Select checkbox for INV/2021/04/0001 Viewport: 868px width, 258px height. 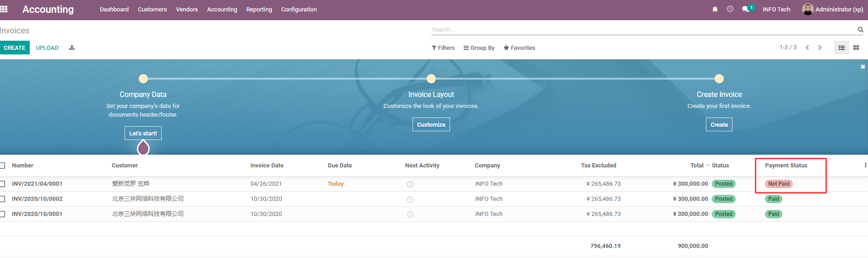(2, 184)
